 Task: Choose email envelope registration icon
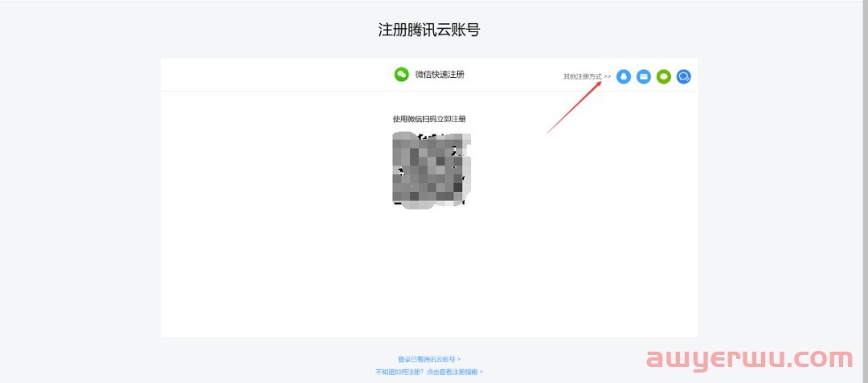643,77
